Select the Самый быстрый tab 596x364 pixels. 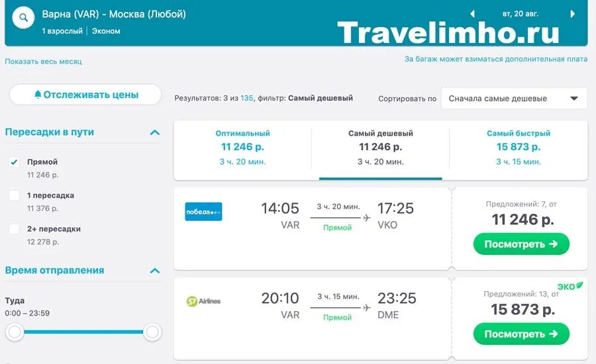click(x=519, y=148)
